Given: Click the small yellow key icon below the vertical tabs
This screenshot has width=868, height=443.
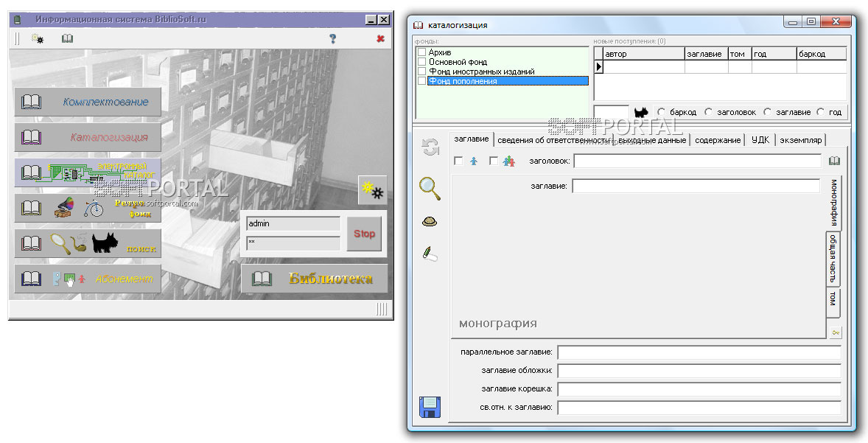Looking at the screenshot, I should coord(835,332).
